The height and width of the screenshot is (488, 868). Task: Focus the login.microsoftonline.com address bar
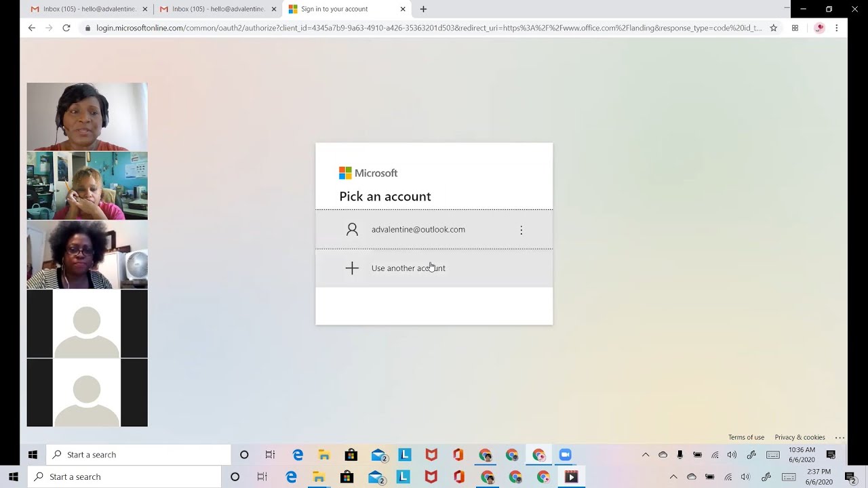[x=429, y=28]
